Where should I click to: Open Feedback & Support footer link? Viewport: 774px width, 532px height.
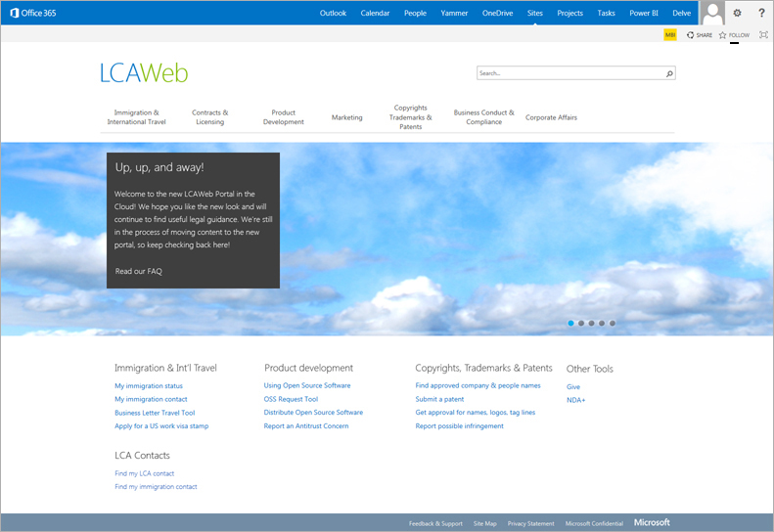(x=435, y=523)
